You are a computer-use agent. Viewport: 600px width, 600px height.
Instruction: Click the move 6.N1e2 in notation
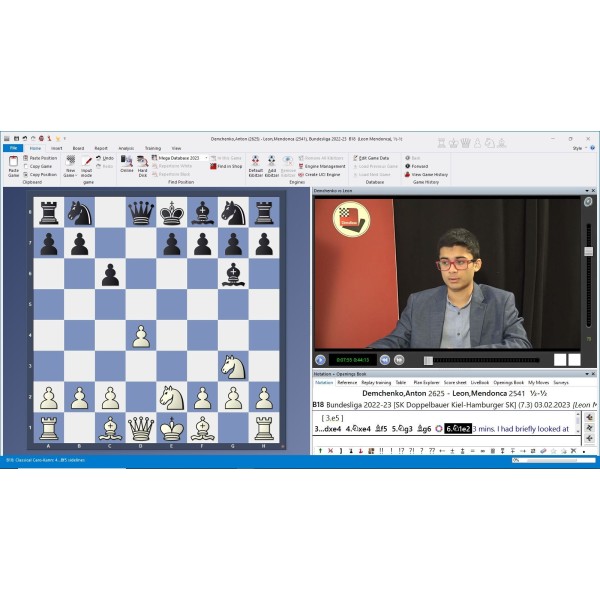(x=458, y=429)
